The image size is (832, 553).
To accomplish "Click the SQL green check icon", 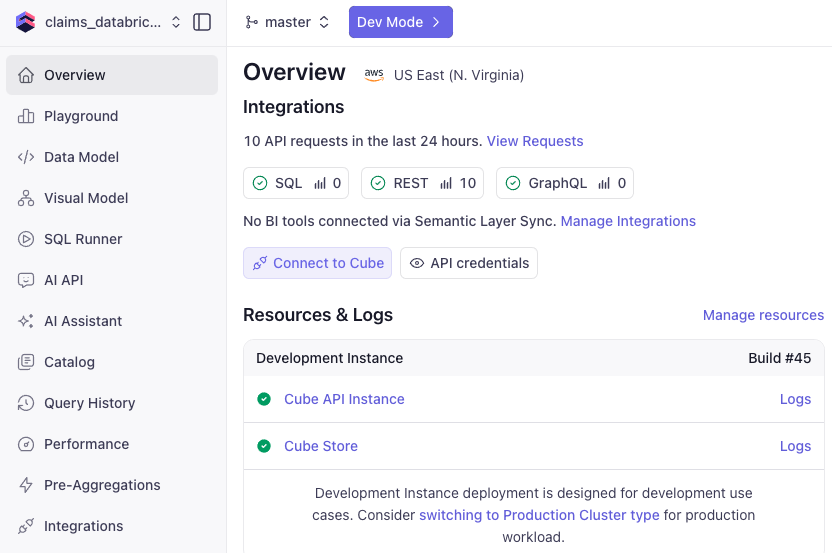I will 260,183.
